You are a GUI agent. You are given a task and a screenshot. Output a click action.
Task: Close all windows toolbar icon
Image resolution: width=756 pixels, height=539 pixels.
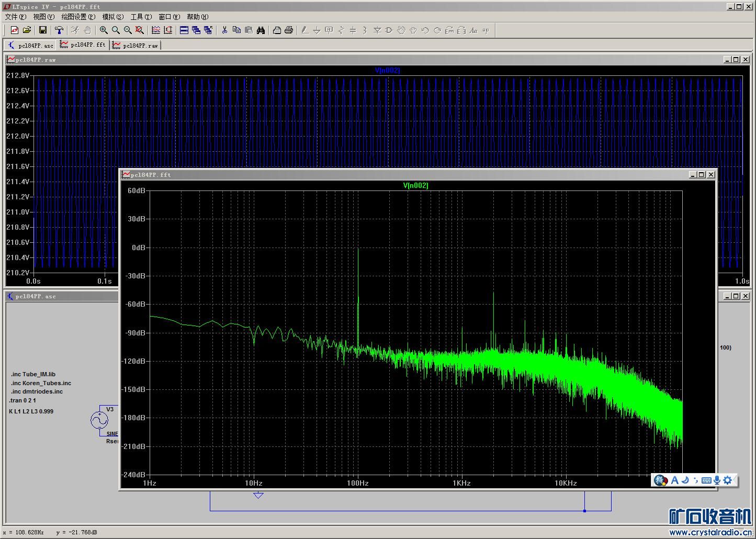[x=208, y=30]
